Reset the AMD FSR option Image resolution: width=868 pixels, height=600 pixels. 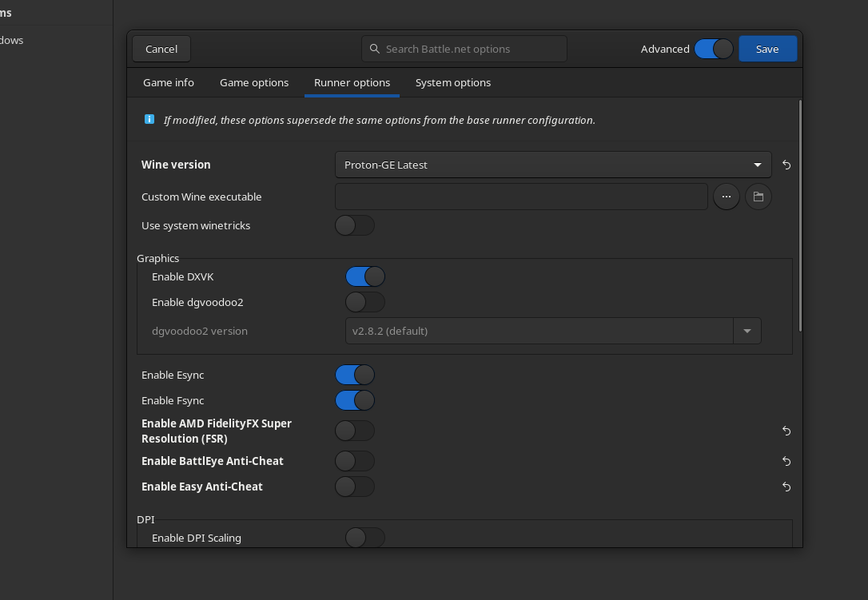point(786,431)
